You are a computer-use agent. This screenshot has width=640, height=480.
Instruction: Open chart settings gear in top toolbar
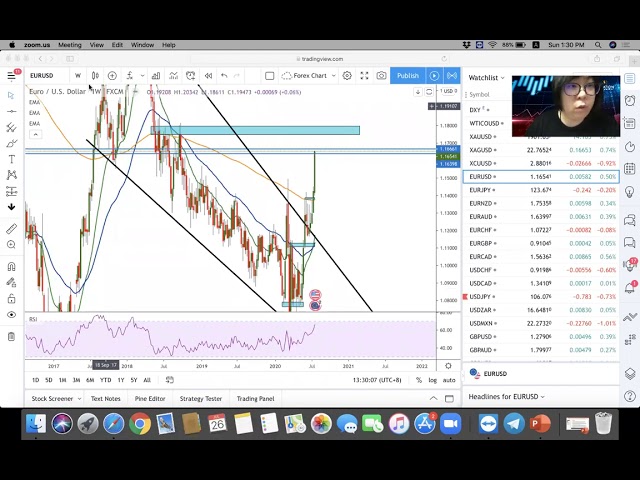(x=347, y=76)
